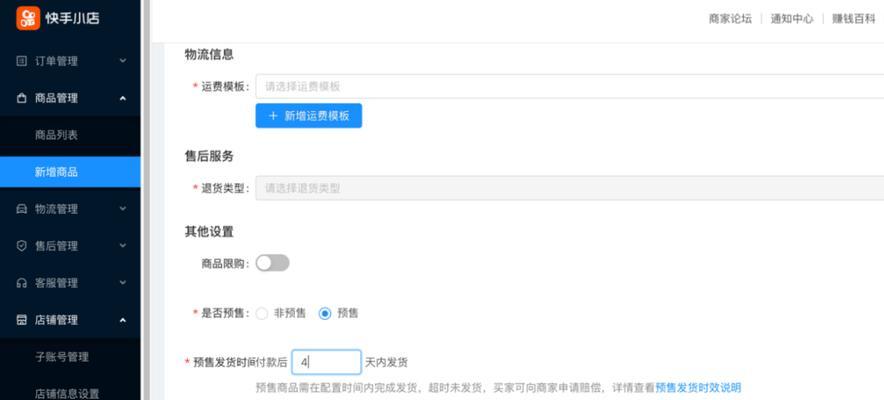Open the 赚钱百科 link
This screenshot has width=884, height=400.
click(854, 19)
